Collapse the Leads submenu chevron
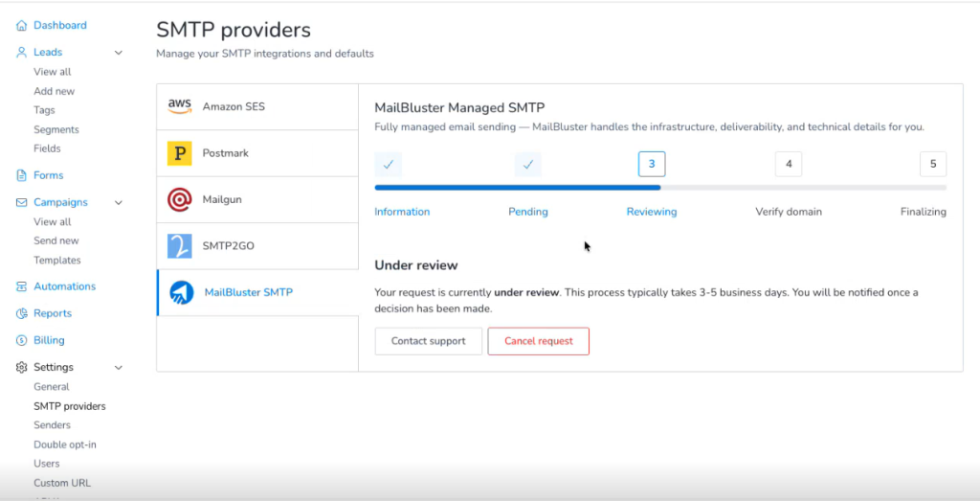The width and height of the screenshot is (980, 501). click(118, 53)
